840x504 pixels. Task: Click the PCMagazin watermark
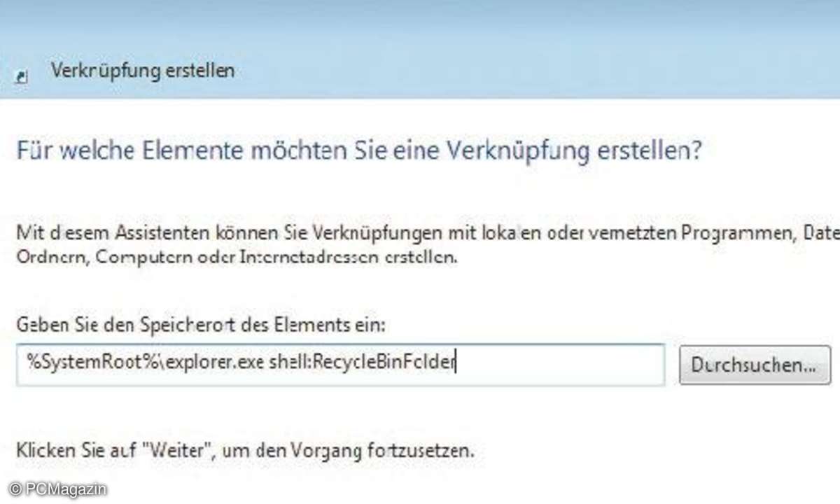click(59, 488)
